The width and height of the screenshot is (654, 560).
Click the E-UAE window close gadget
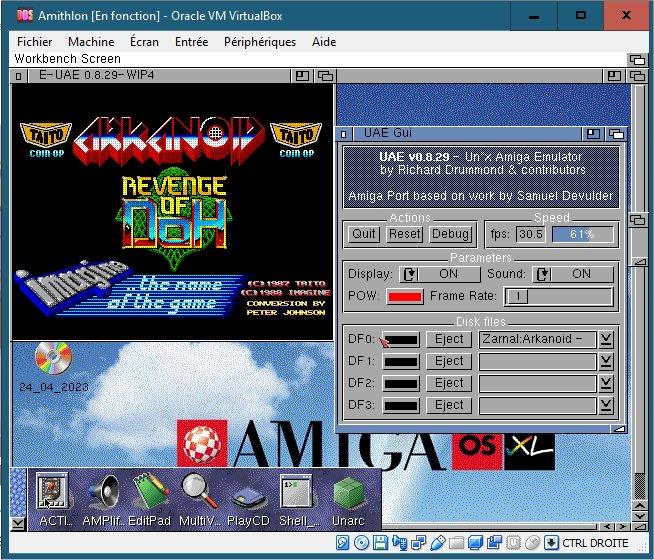click(x=19, y=76)
